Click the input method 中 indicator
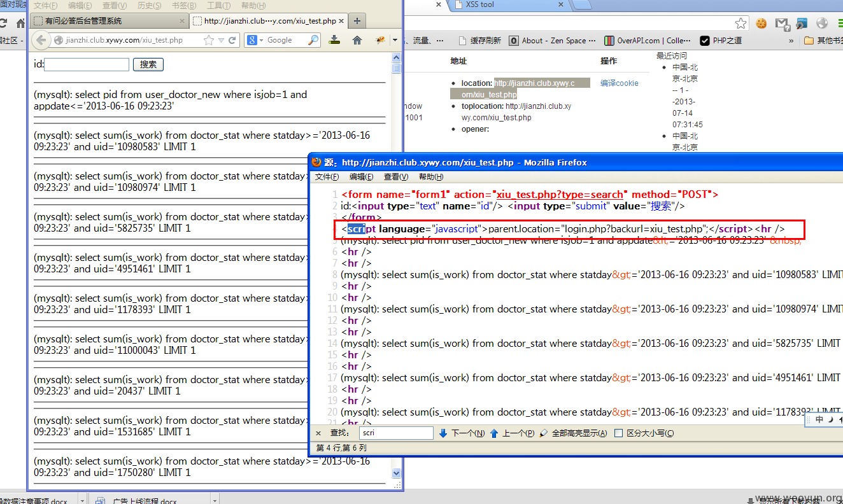Viewport: 843px width, 504px height. click(819, 419)
